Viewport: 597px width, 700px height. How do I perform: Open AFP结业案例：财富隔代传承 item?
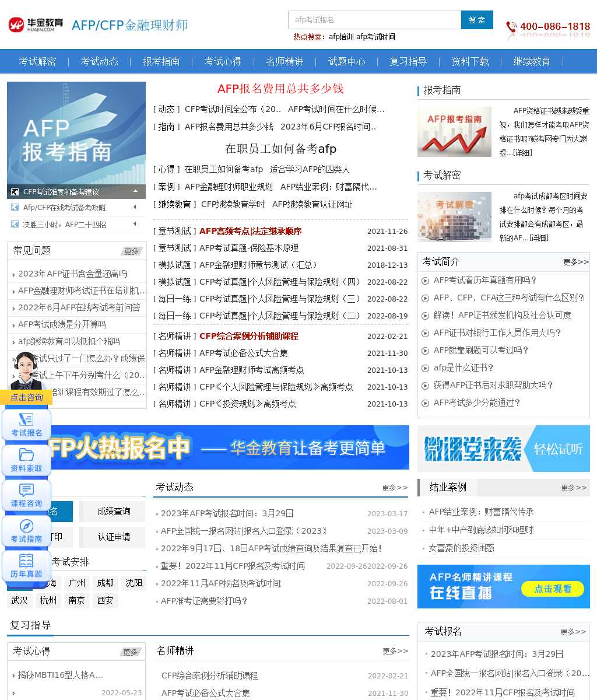(x=481, y=512)
